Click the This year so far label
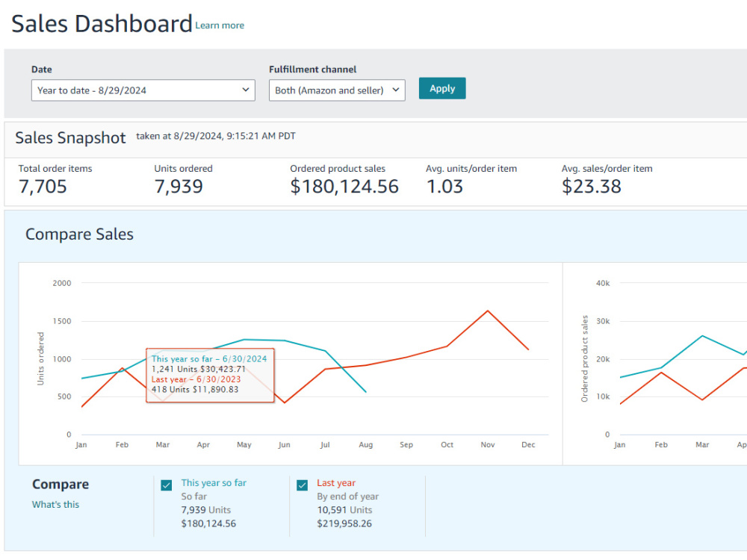This screenshot has height=560, width=747. pyautogui.click(x=214, y=483)
